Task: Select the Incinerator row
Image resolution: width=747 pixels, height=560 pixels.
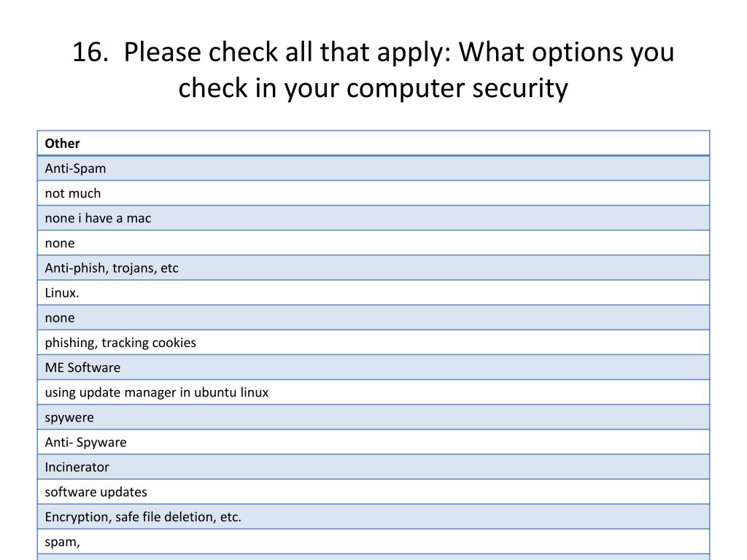Action: point(373,467)
